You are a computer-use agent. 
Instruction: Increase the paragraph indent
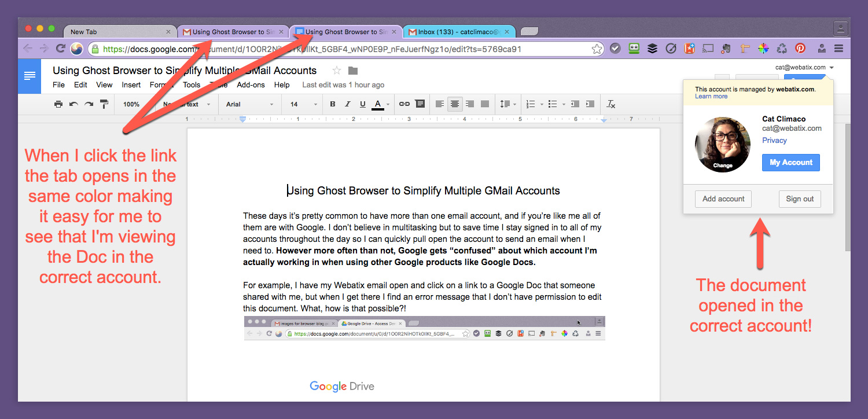pos(590,104)
